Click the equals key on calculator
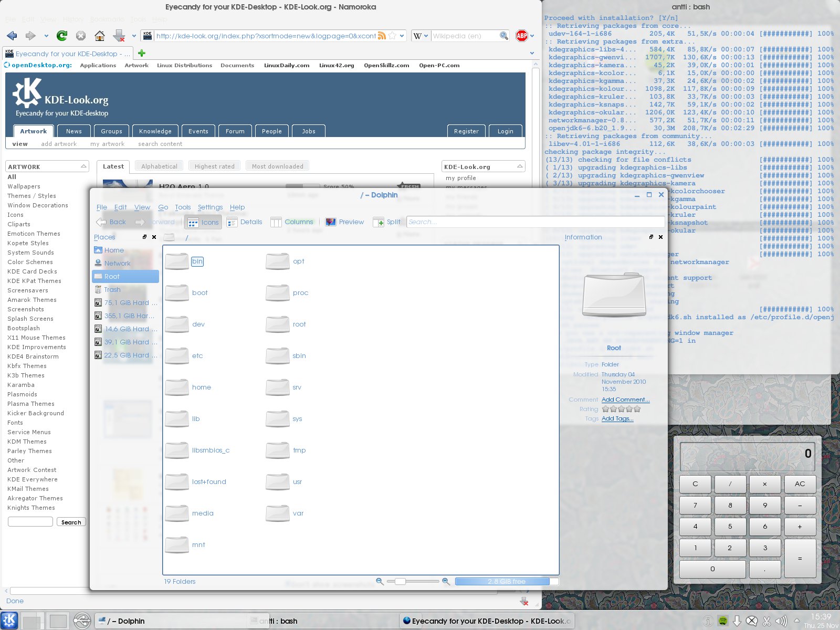Screen dimensions: 840x630 (x=800, y=558)
